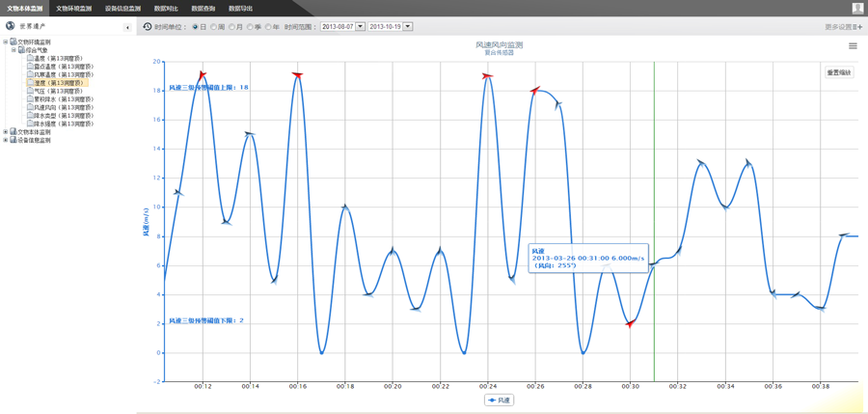
Task: Expand the 设备信息监测 tree node
Action: point(5,140)
